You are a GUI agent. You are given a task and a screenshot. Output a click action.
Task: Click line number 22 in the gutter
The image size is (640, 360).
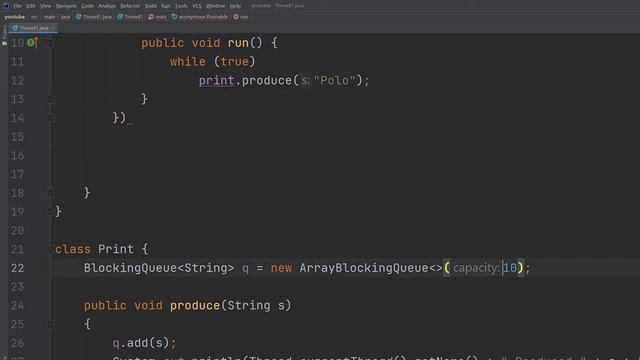[18, 268]
